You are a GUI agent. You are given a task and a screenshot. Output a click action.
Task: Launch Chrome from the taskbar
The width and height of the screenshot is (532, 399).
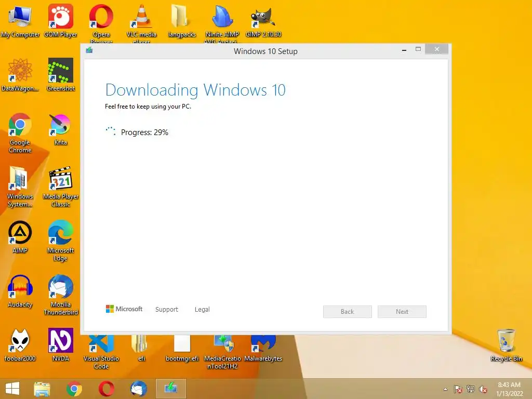(74, 389)
